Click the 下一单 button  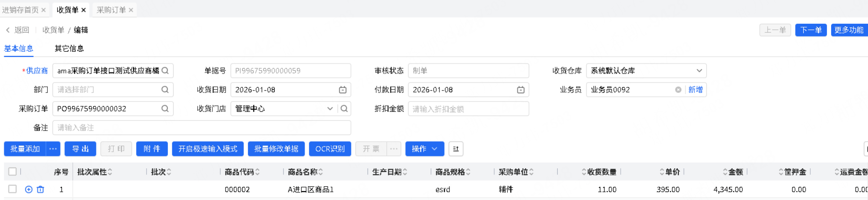[x=811, y=30]
